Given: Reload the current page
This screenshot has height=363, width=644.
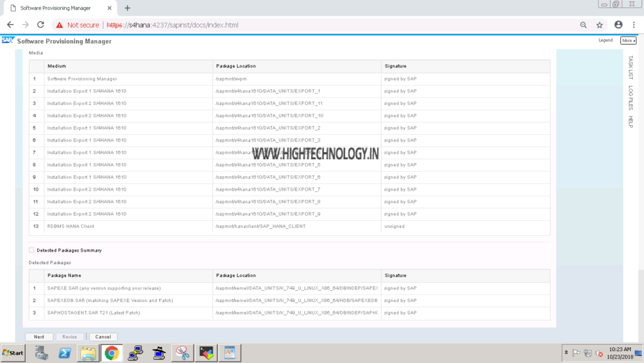Looking at the screenshot, I should [x=41, y=25].
